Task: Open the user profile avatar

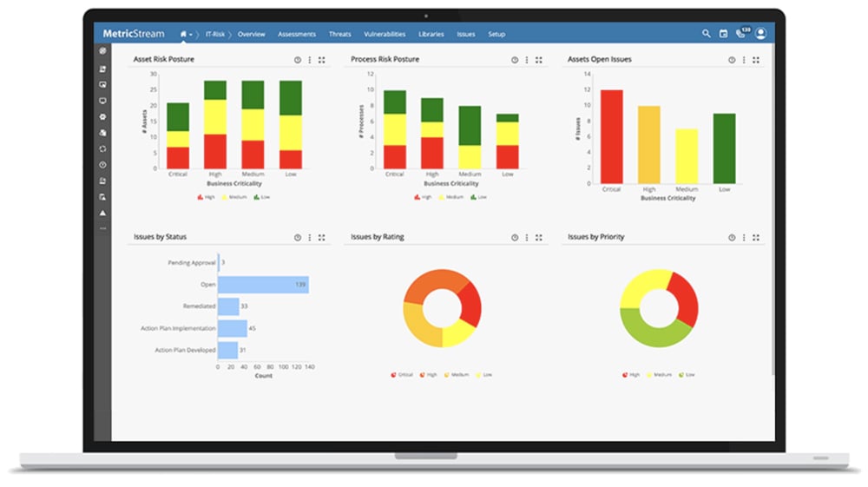Action: tap(760, 34)
